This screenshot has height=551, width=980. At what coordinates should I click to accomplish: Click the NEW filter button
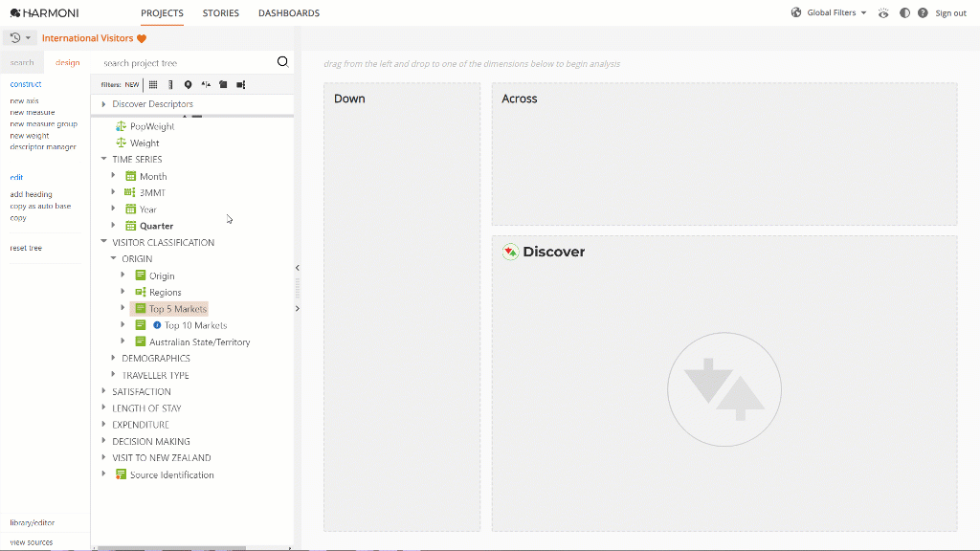coord(132,84)
